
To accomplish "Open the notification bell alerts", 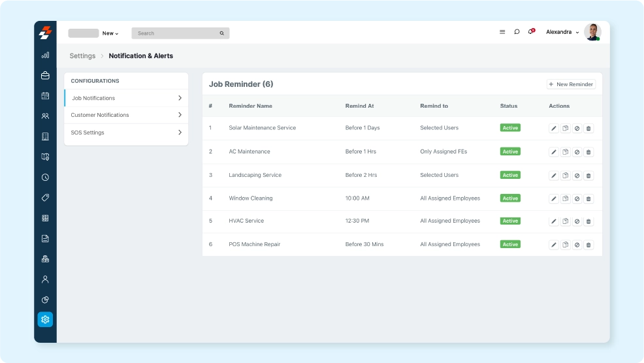I will coord(531,32).
